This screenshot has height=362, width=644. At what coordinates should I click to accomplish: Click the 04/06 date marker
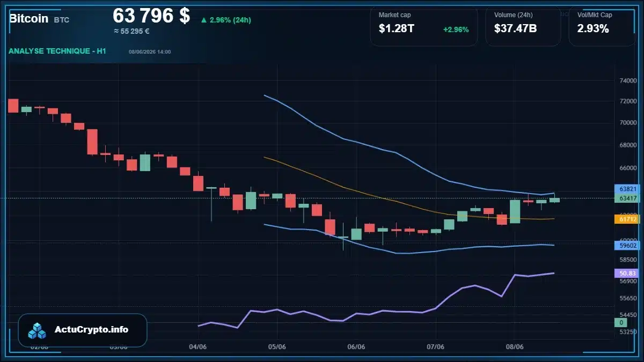click(x=198, y=346)
